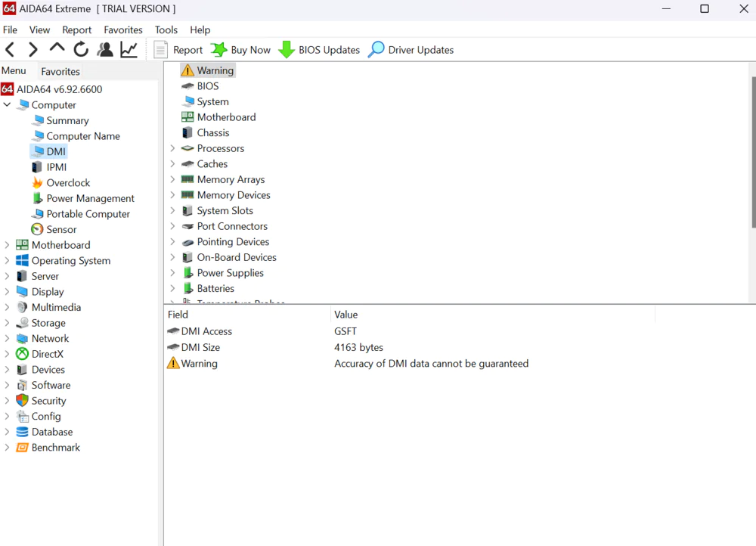This screenshot has width=756, height=546.
Task: Open the Sensor page with the gauge icon
Action: (x=61, y=230)
